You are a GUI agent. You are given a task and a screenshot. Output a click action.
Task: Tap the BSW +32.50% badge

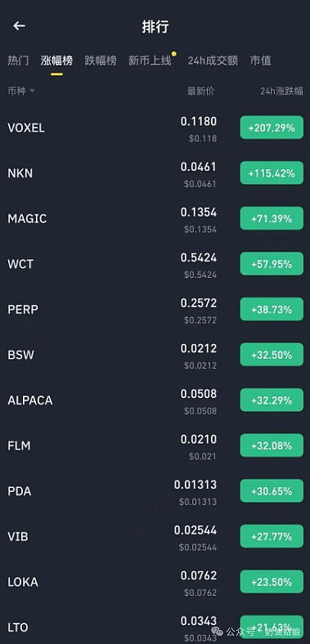point(272,355)
